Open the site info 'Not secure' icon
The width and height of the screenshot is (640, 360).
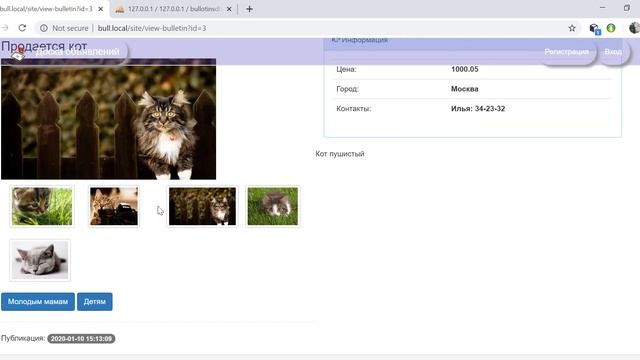click(44, 28)
